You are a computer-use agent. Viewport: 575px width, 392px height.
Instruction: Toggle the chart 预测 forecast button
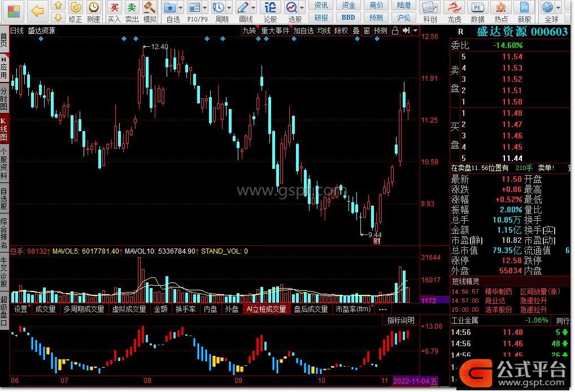(381, 31)
